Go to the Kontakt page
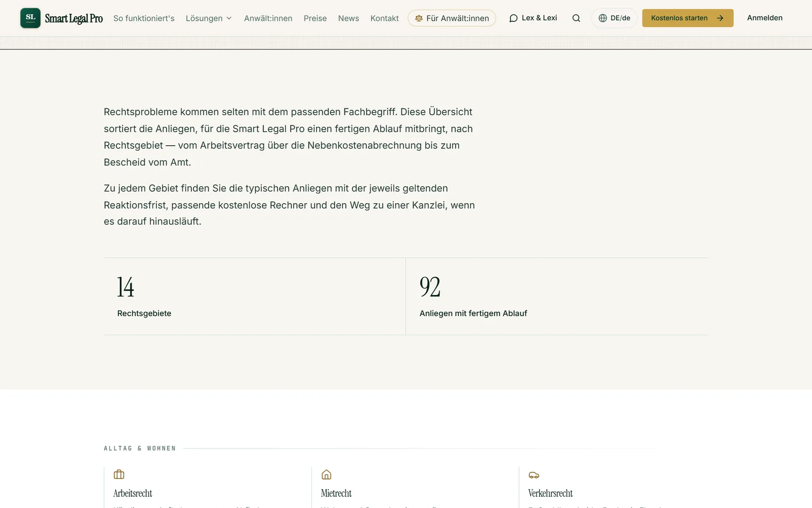The width and height of the screenshot is (812, 508). pos(384,18)
